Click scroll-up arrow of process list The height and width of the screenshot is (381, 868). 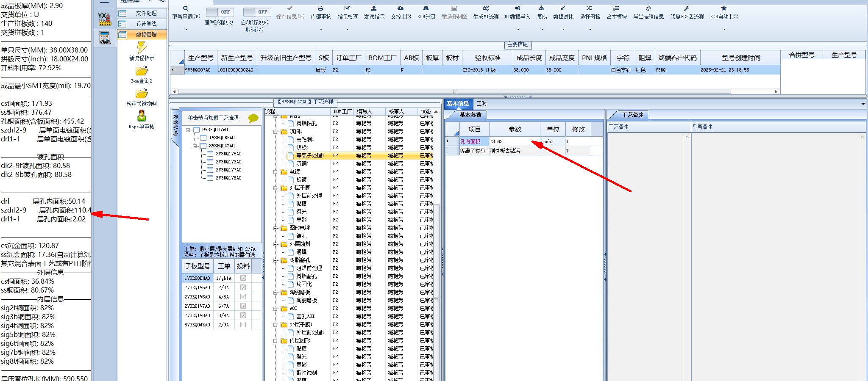(436, 112)
